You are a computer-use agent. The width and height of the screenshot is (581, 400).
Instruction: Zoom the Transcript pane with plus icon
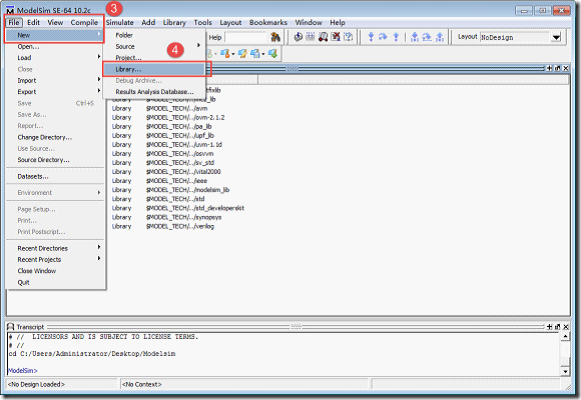coord(550,327)
